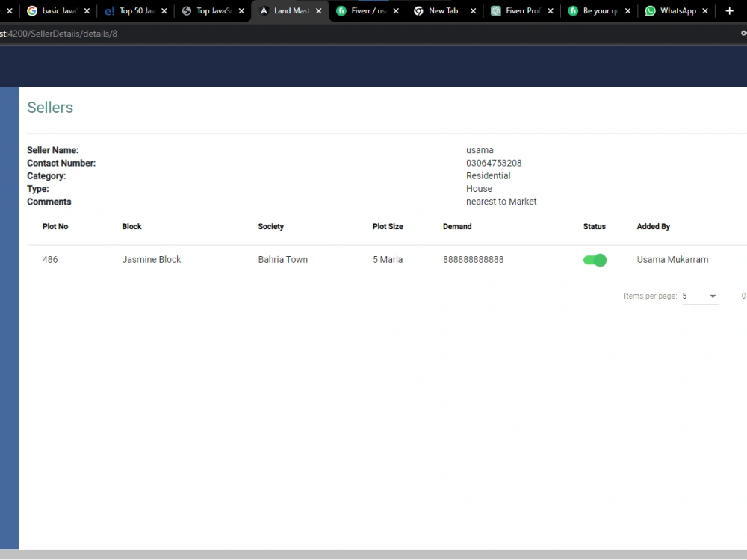
Task: Close the Be your tab
Action: coord(627,11)
